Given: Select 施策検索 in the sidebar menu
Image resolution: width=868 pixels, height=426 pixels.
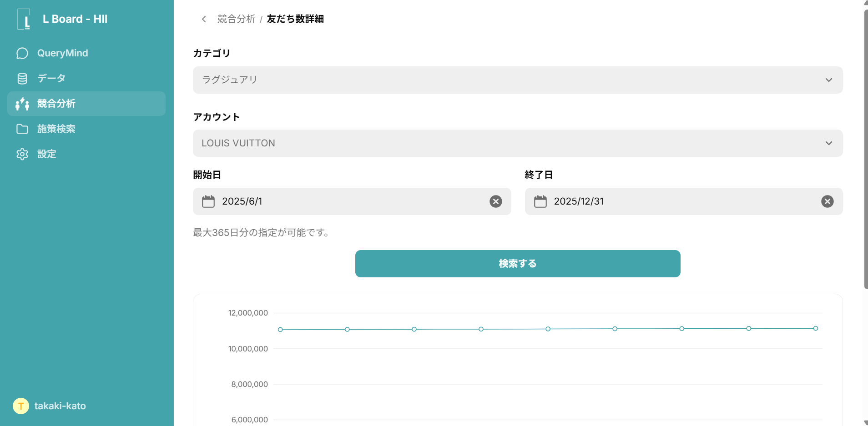Looking at the screenshot, I should tap(56, 129).
